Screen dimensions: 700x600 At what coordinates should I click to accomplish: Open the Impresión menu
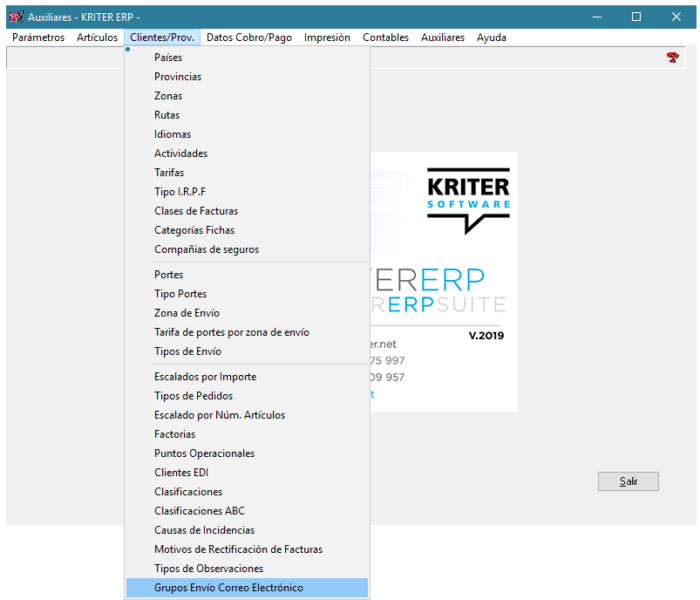(x=327, y=37)
